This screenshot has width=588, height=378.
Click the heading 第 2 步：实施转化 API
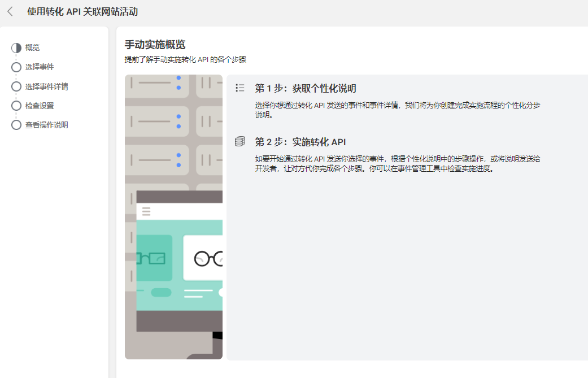coord(300,142)
